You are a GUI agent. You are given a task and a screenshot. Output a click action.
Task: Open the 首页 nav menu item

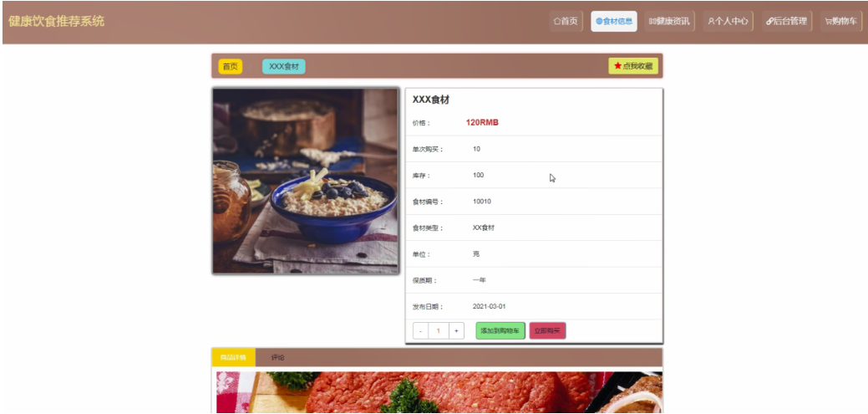pyautogui.click(x=566, y=21)
